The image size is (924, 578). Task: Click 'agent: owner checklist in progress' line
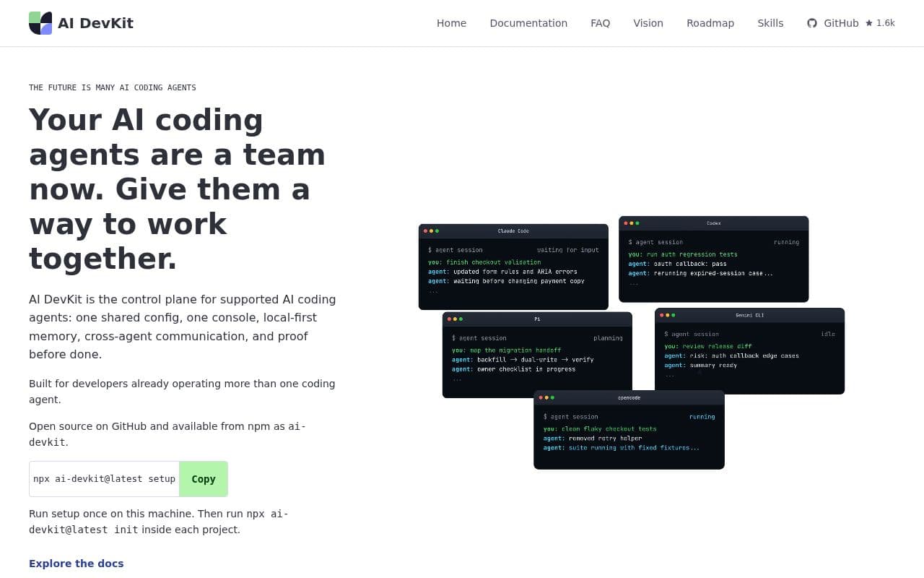514,369
